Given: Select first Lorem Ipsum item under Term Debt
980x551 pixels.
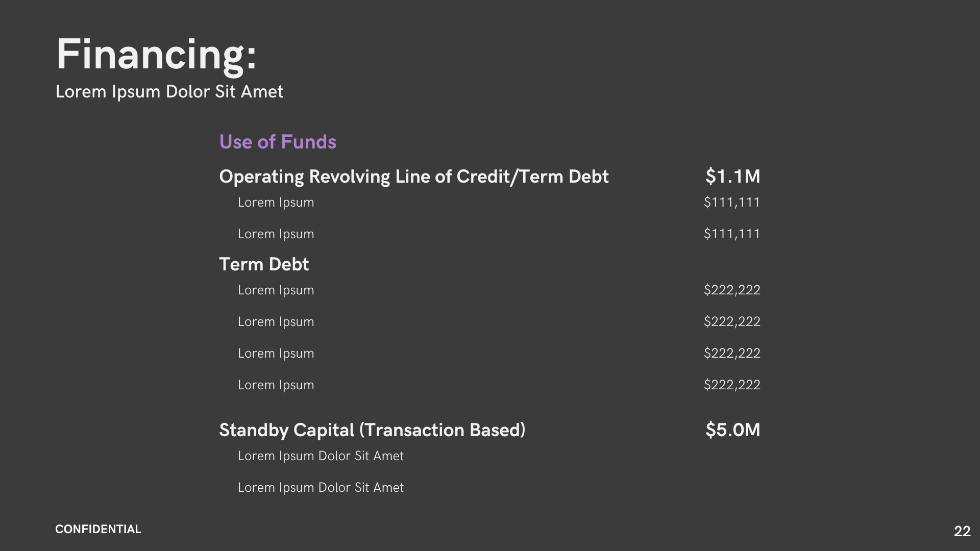Looking at the screenshot, I should pyautogui.click(x=276, y=290).
